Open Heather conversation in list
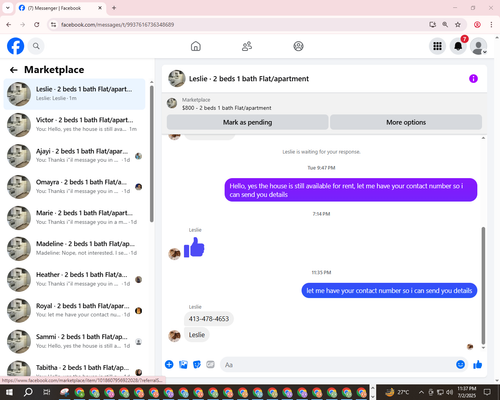Image resolution: width=500 pixels, height=400 pixels. click(74, 280)
